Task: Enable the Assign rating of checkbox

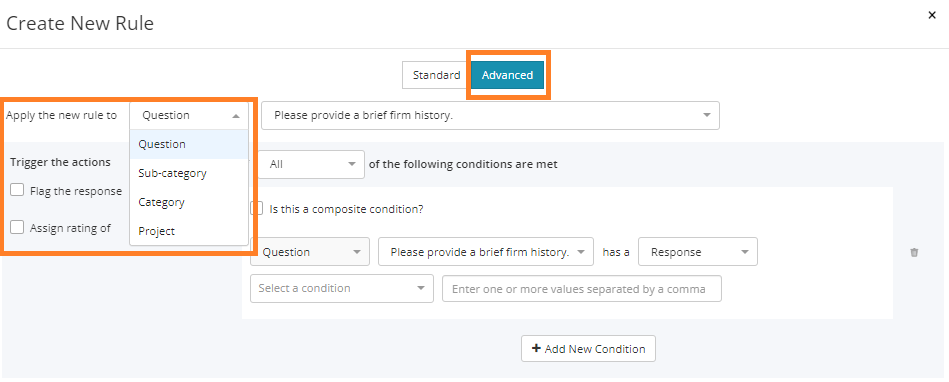Action: [x=17, y=227]
